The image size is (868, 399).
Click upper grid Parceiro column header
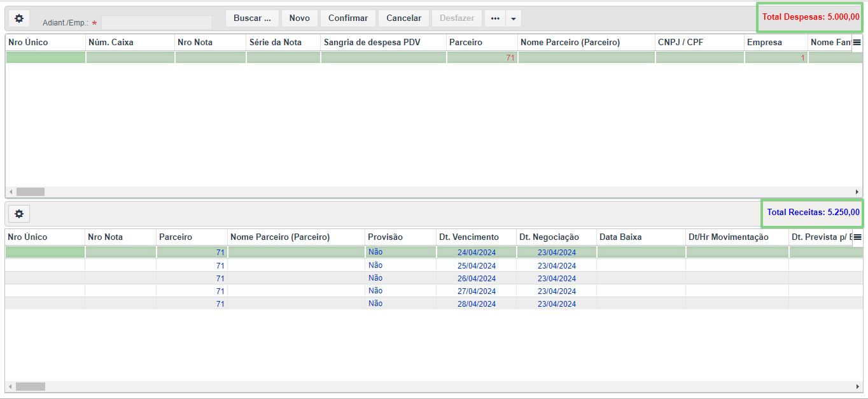482,42
